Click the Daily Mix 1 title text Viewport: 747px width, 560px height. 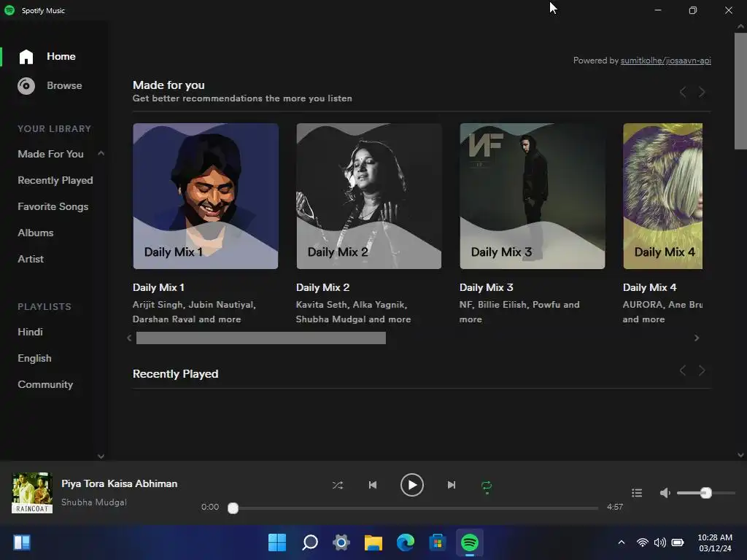pos(158,287)
